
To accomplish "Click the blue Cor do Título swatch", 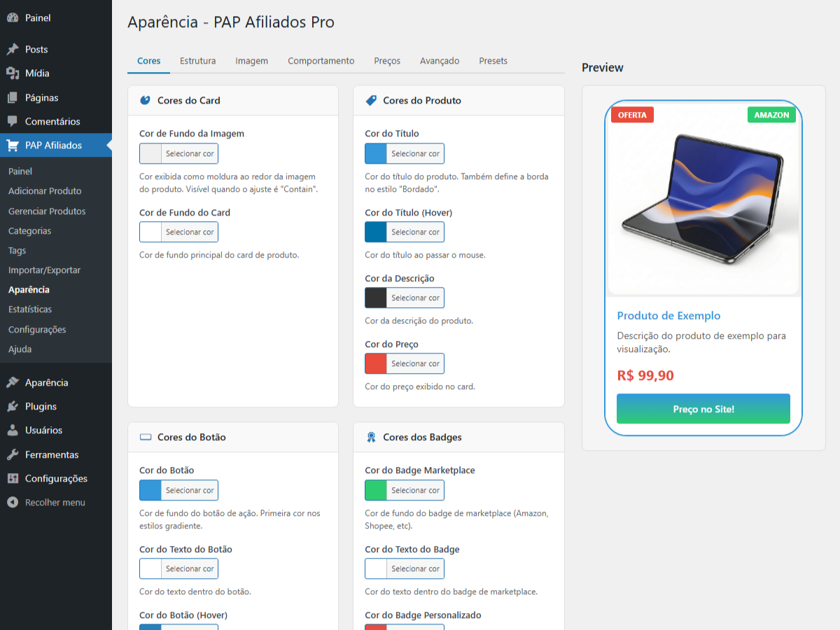I will click(x=376, y=153).
